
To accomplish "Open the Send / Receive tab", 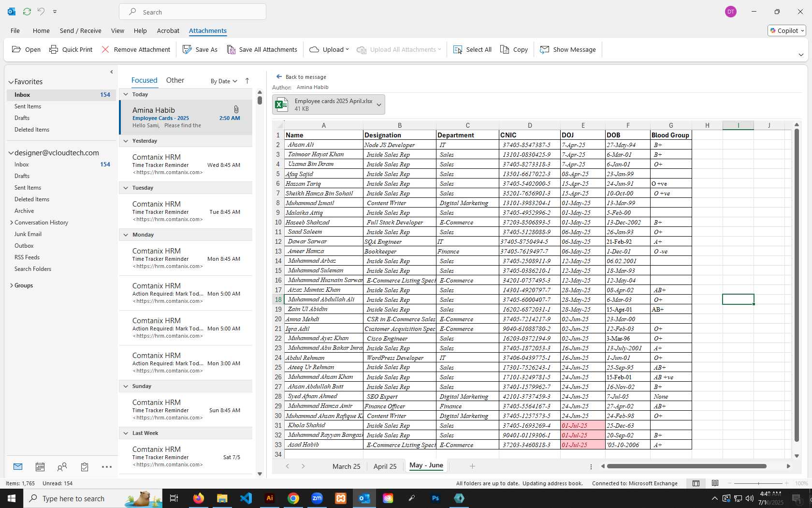I will click(80, 30).
